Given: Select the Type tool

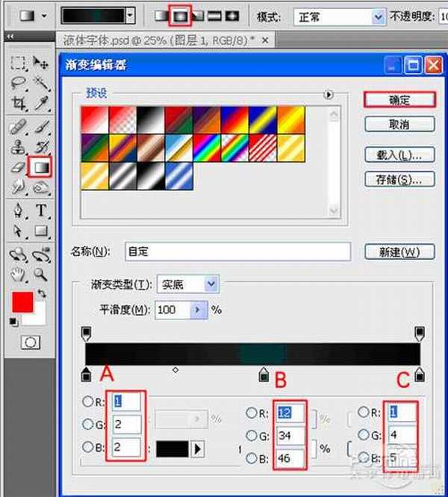Looking at the screenshot, I should click(x=41, y=210).
